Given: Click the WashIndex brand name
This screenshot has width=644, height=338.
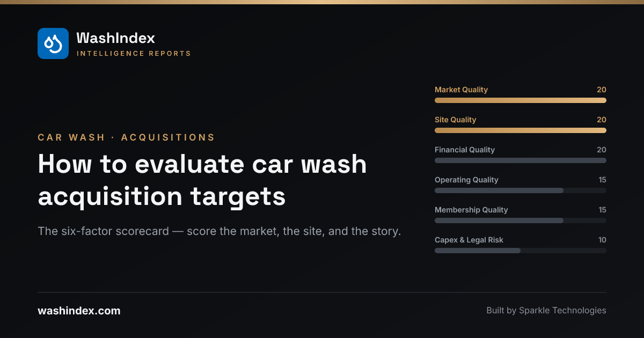Looking at the screenshot, I should point(115,38).
